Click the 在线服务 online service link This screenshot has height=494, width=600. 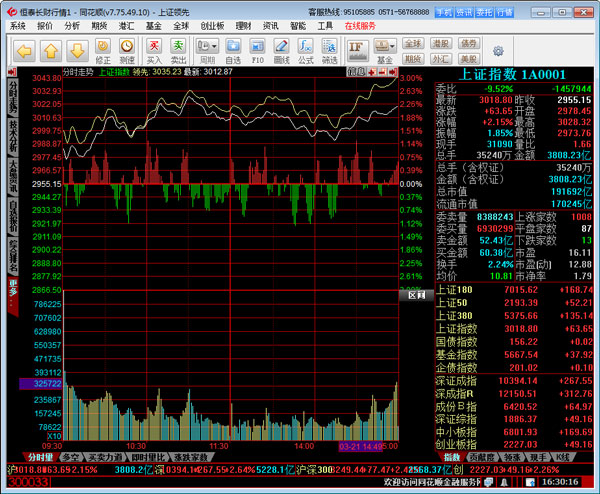coord(360,26)
